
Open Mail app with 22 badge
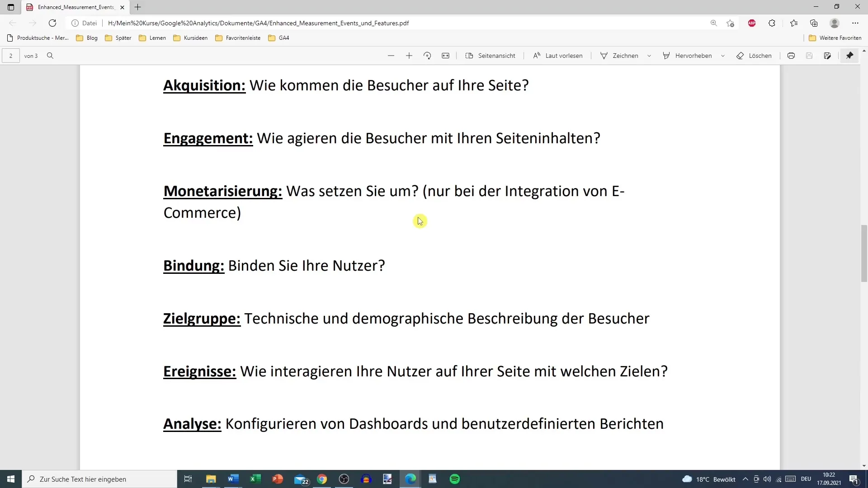click(301, 479)
